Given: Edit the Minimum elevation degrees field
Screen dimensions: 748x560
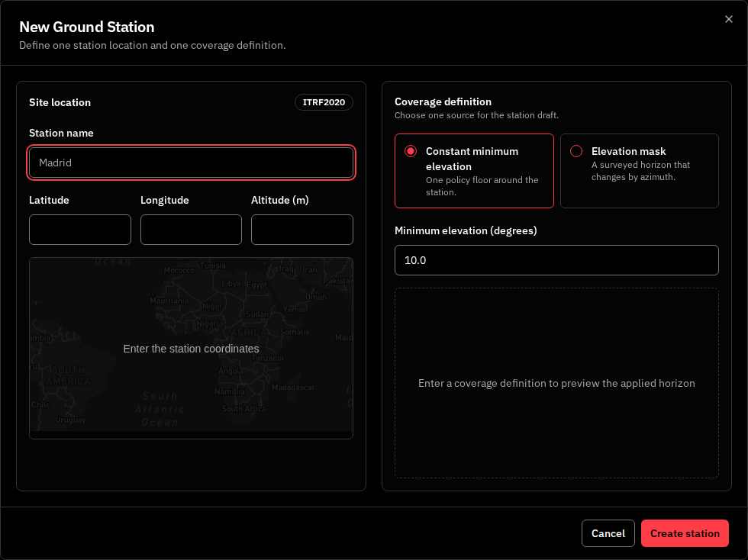Looking at the screenshot, I should (x=556, y=260).
